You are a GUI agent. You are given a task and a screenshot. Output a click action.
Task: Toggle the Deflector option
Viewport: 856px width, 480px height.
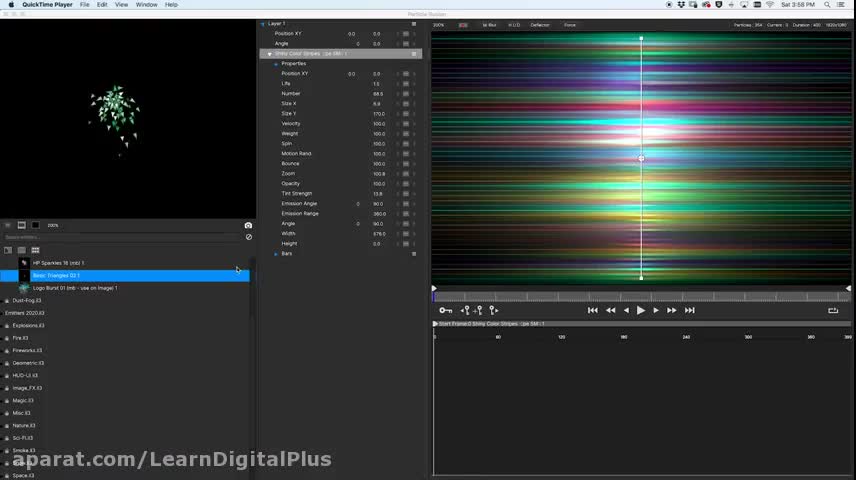[540, 24]
